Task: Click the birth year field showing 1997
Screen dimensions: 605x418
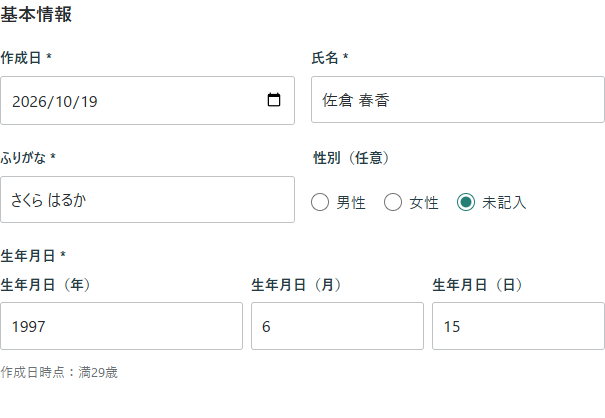Action: click(x=122, y=326)
